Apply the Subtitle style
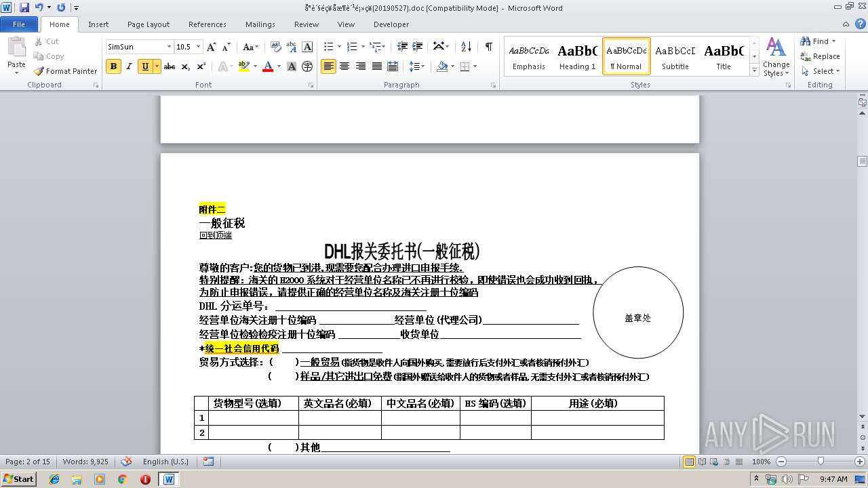The image size is (868, 488). tap(675, 56)
